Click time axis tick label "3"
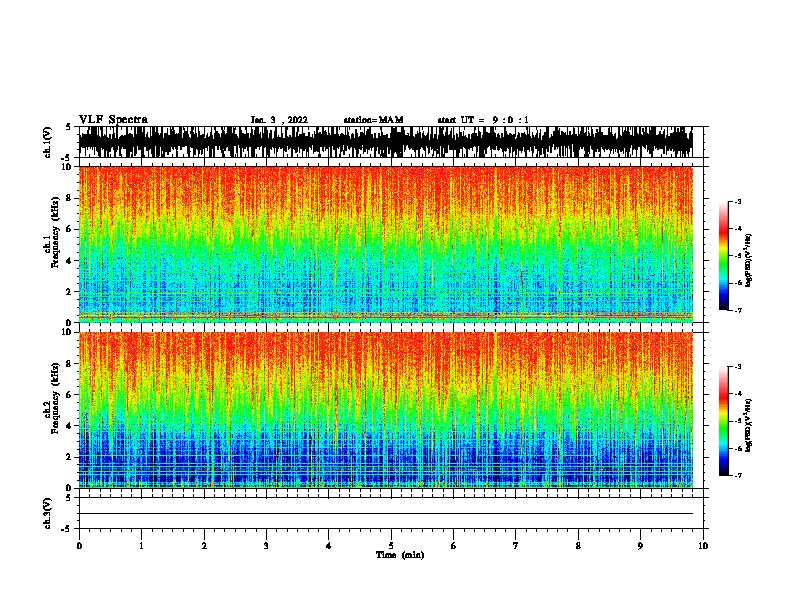This screenshot has height=612, width=792. point(266,546)
